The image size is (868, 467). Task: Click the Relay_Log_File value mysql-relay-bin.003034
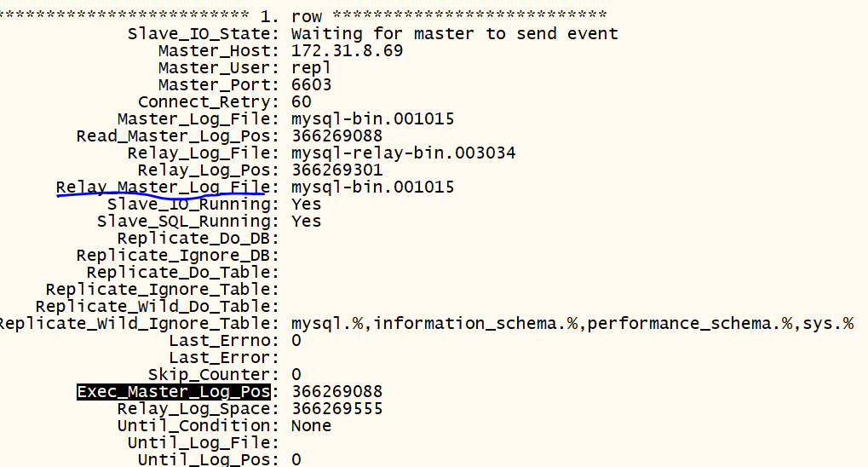(x=403, y=153)
